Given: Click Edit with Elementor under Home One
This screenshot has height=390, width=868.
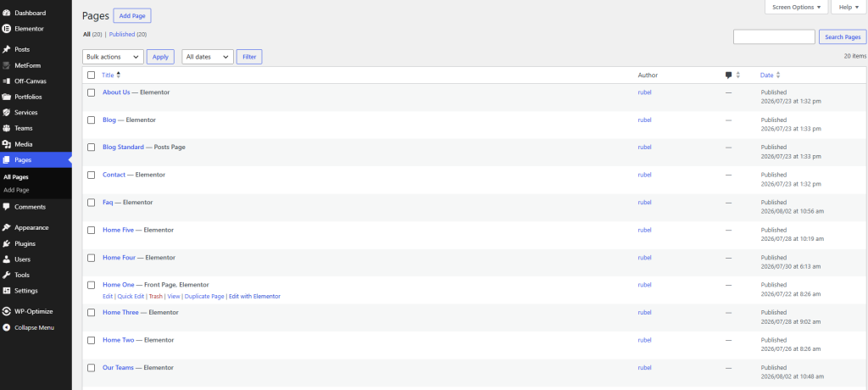Looking at the screenshot, I should click(254, 297).
